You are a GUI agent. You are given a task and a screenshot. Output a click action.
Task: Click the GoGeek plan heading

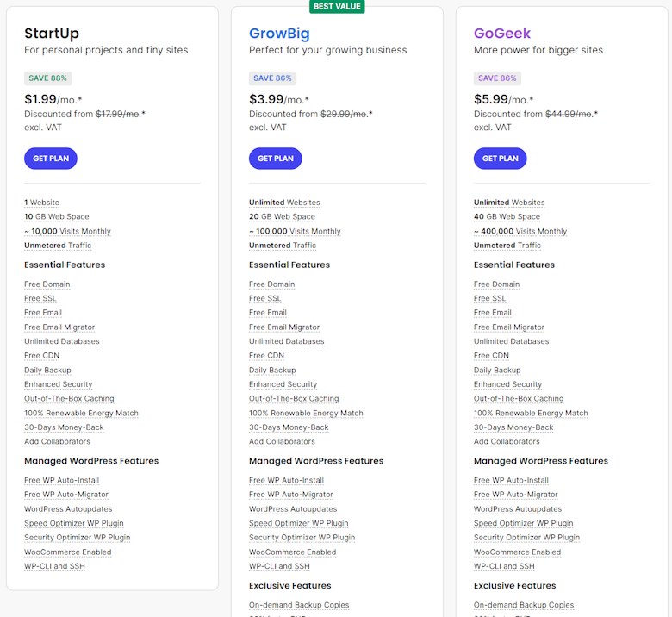tap(502, 34)
